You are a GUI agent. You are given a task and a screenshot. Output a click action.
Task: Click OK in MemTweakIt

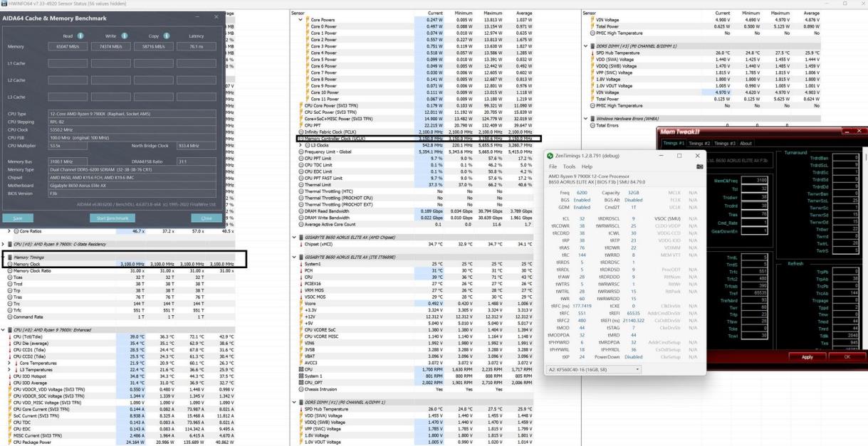tap(847, 356)
